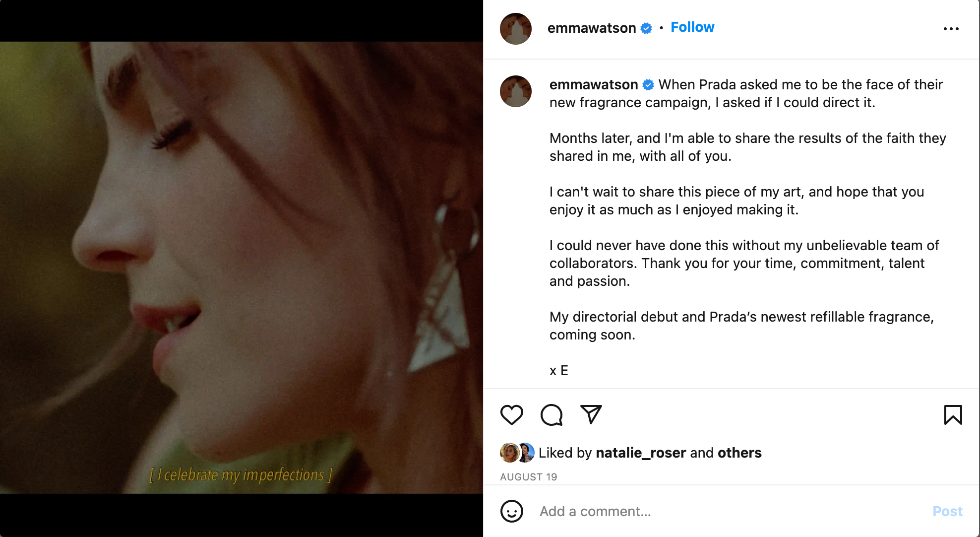Click the caption profile avatar
980x537 pixels.
(x=516, y=91)
